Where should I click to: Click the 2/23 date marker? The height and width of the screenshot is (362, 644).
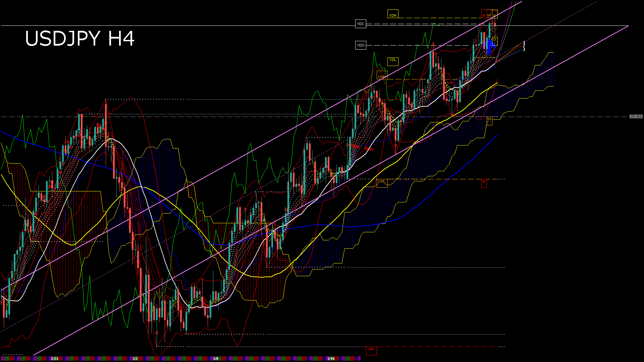coord(54,359)
